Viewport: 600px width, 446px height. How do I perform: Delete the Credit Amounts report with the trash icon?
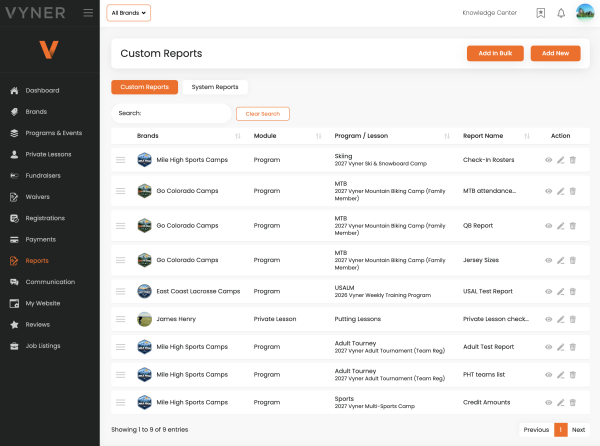[x=573, y=402]
